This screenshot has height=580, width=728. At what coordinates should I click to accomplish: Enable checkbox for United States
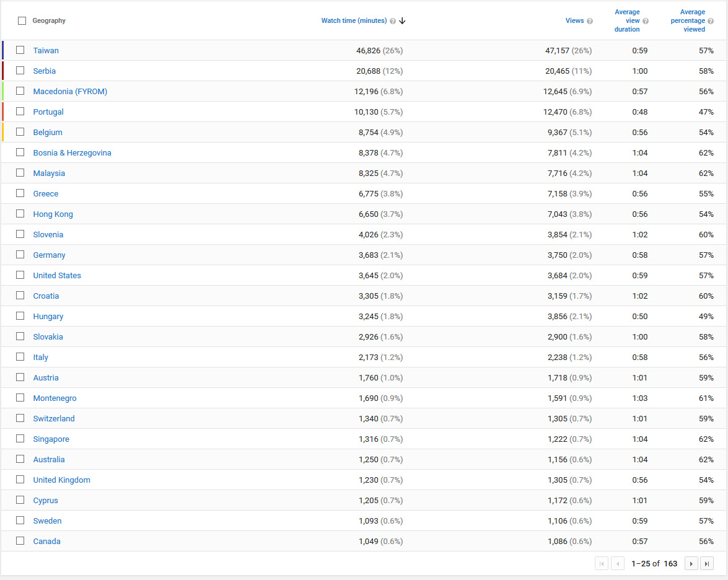point(20,275)
